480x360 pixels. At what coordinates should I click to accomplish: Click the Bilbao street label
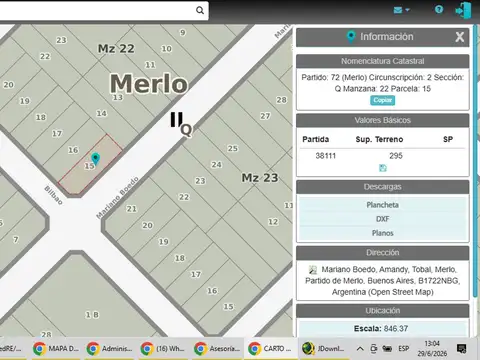(53, 195)
